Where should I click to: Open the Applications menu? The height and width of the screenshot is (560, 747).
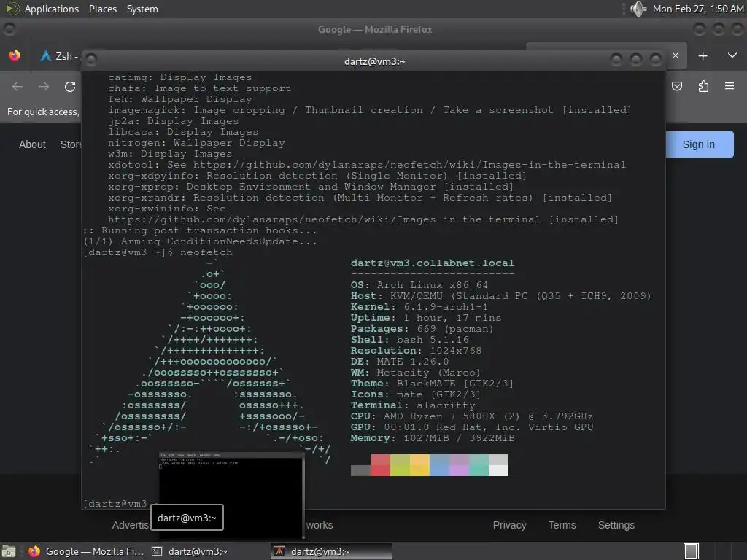click(x=52, y=9)
